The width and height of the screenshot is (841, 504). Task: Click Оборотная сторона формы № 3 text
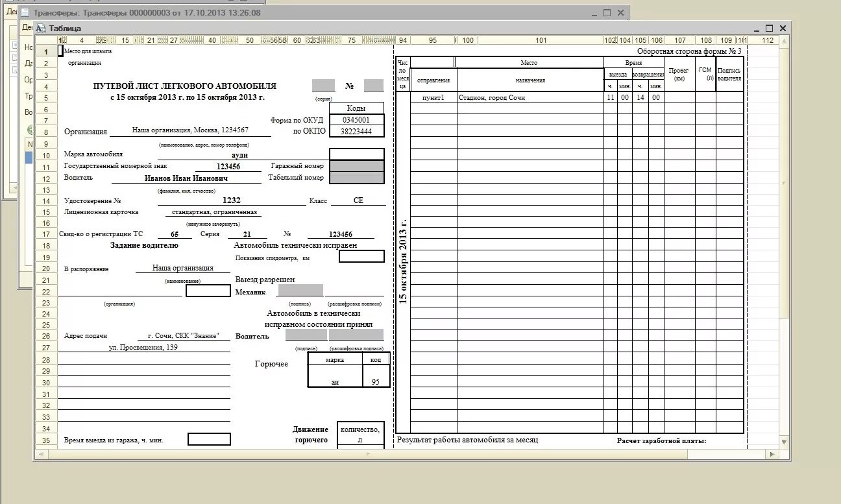[689, 51]
